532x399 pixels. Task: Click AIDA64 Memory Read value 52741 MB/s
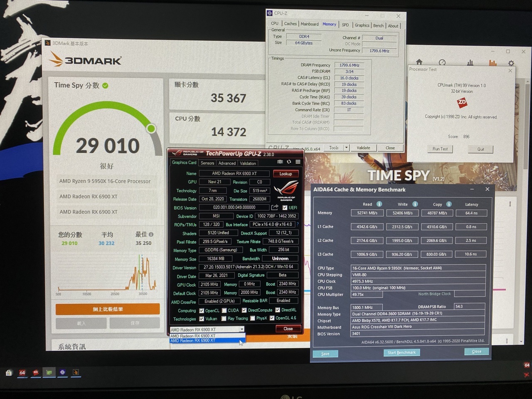(x=367, y=213)
